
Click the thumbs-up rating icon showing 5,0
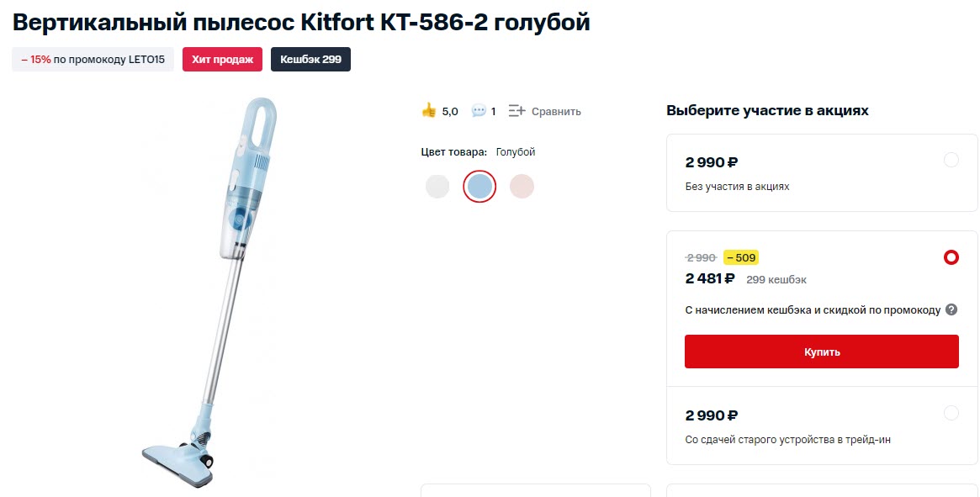pyautogui.click(x=431, y=110)
